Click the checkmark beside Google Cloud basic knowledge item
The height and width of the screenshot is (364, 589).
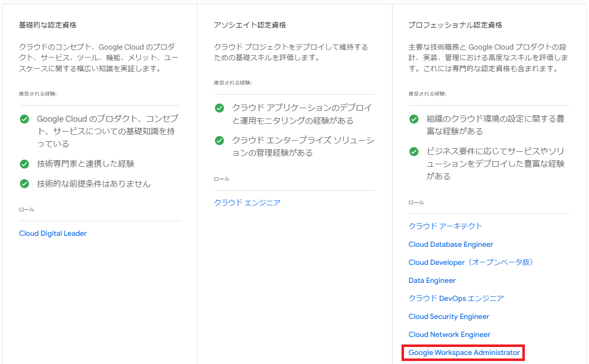coord(24,119)
